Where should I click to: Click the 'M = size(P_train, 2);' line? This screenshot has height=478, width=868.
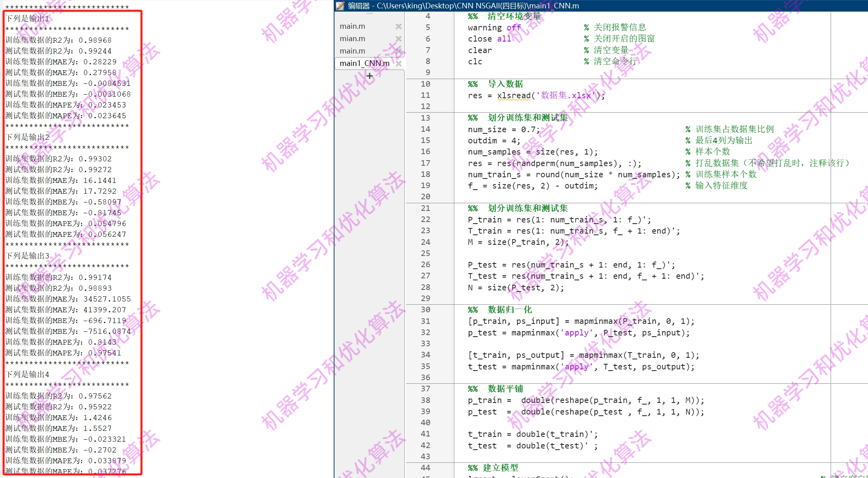point(518,242)
